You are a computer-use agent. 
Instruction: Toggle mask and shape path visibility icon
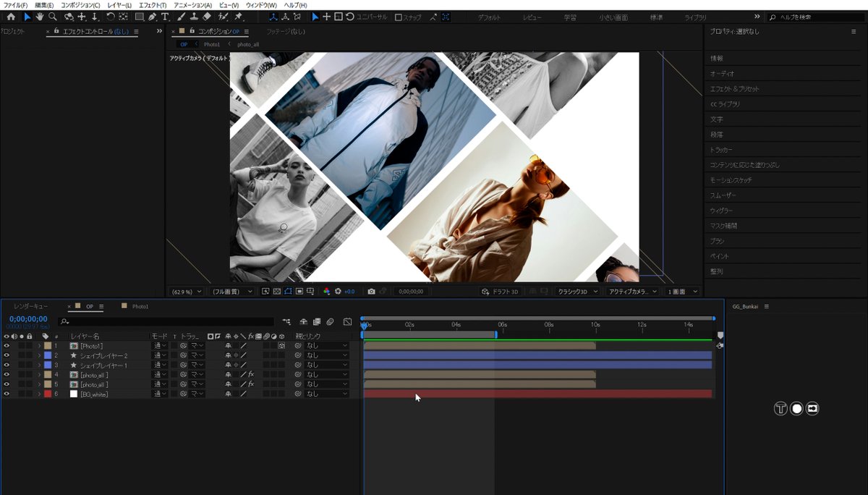[288, 291]
